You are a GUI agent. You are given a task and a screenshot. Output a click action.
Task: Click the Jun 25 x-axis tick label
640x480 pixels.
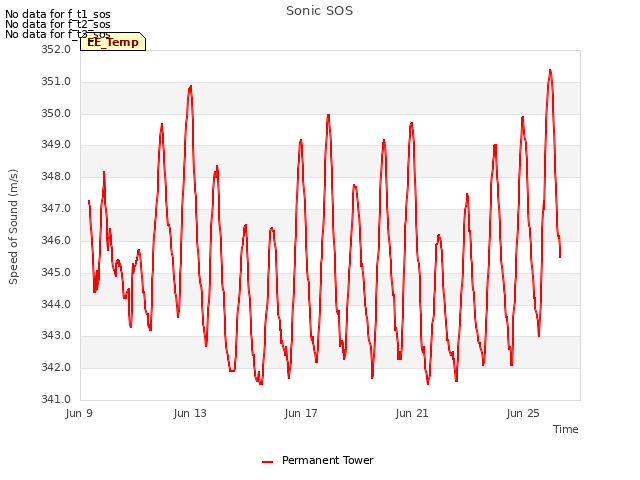tap(523, 413)
